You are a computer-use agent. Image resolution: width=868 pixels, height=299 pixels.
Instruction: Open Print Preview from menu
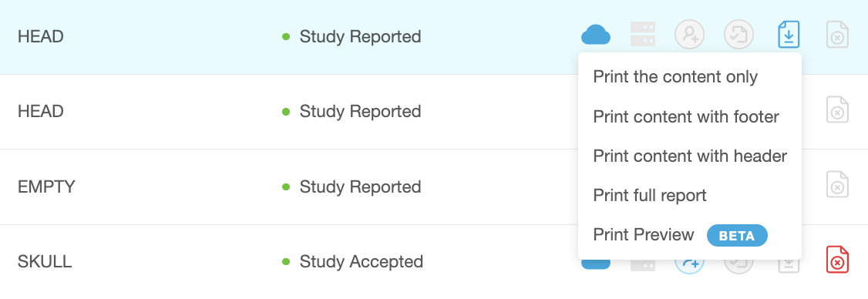coord(643,235)
